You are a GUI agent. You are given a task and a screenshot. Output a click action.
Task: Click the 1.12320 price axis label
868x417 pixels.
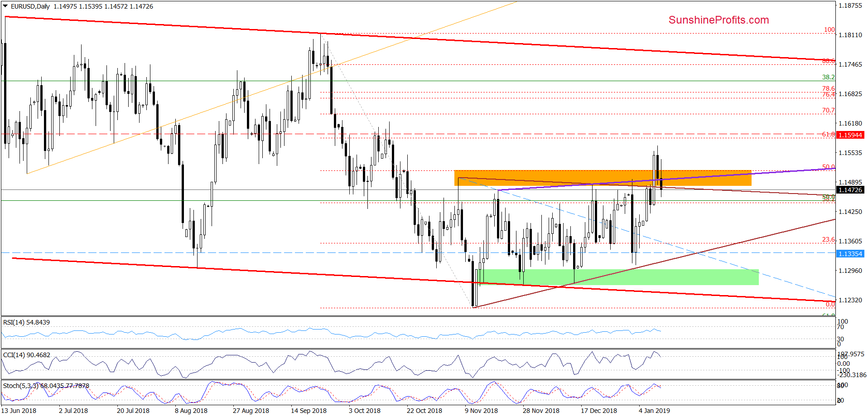[850, 300]
